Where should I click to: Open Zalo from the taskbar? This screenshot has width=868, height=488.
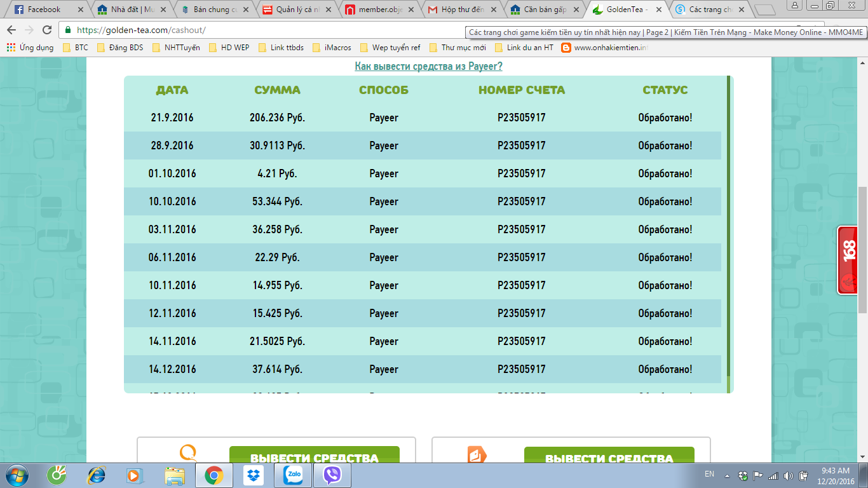[293, 475]
